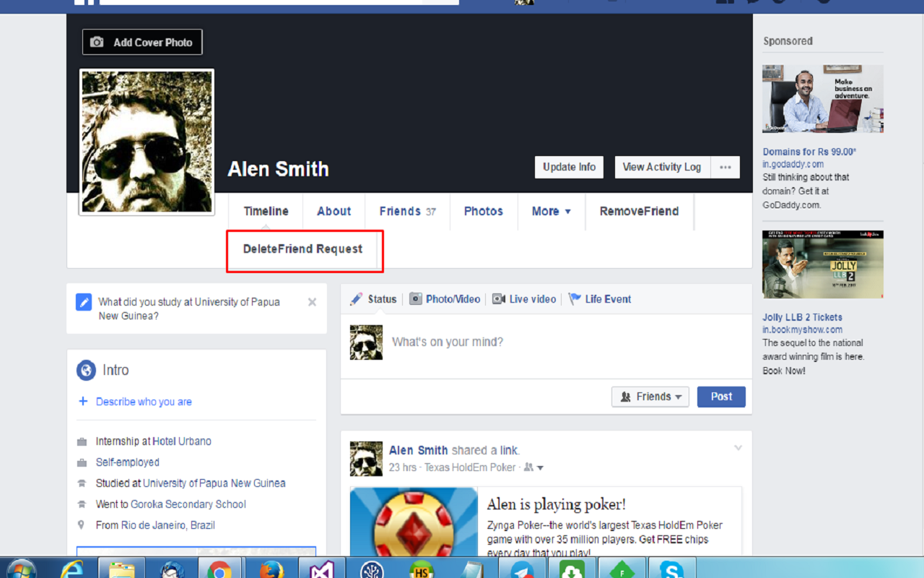
Task: Launch Firefox from the Windows taskbar
Action: 271,569
